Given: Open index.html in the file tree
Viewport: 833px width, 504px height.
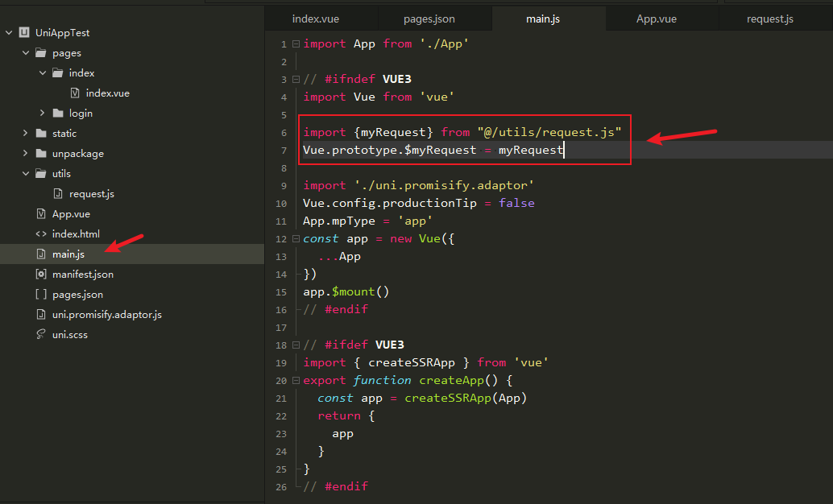Looking at the screenshot, I should point(76,234).
